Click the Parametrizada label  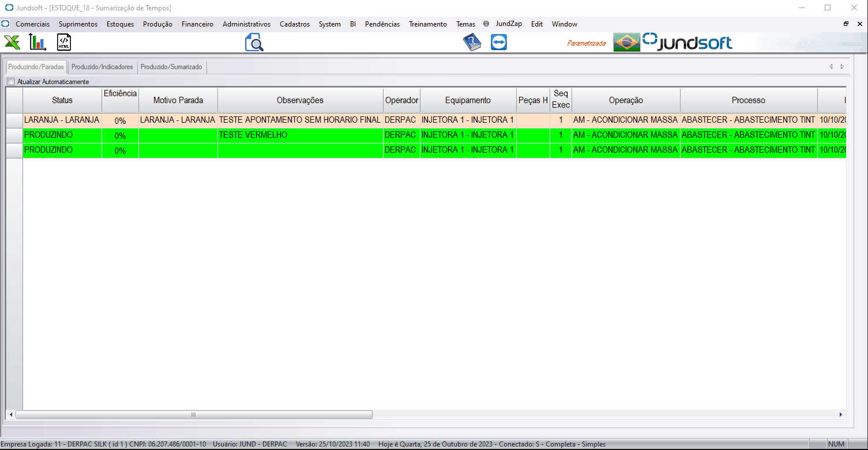pyautogui.click(x=587, y=43)
